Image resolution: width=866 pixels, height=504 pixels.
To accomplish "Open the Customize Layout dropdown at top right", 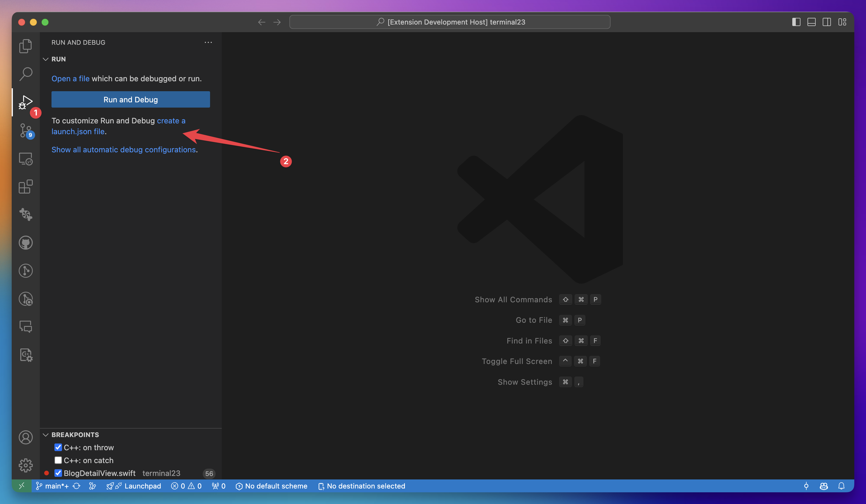I will pyautogui.click(x=842, y=22).
